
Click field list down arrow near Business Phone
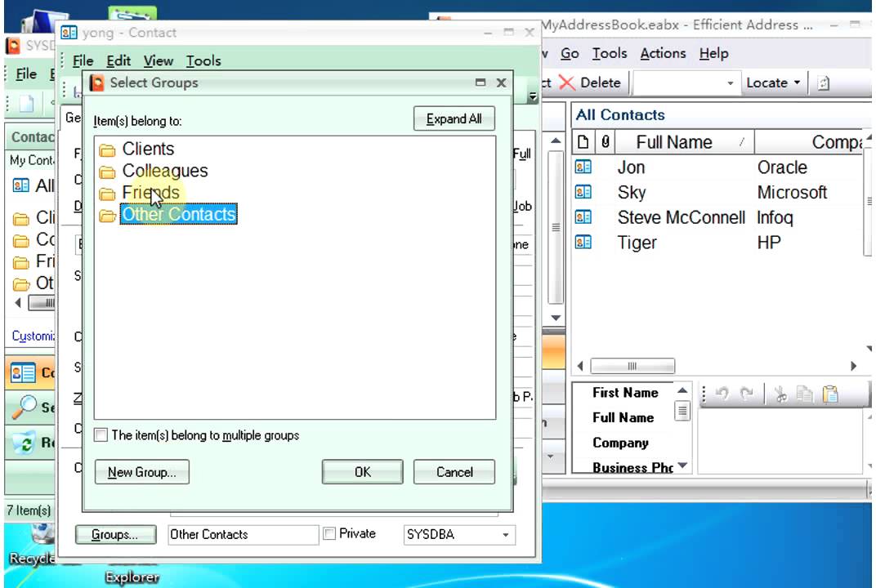point(682,465)
